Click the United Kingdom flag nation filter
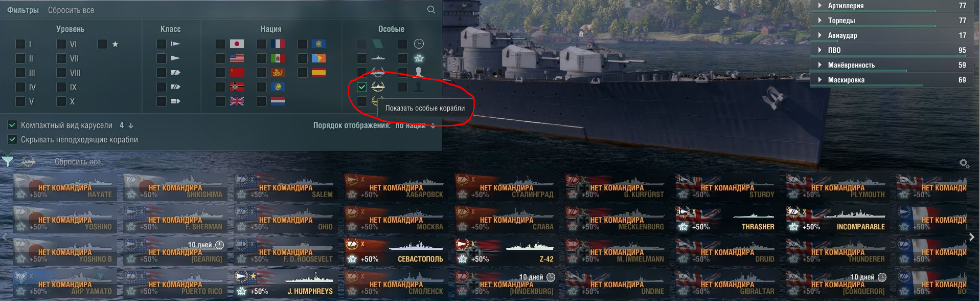This screenshot has width=980, height=301. tap(237, 101)
